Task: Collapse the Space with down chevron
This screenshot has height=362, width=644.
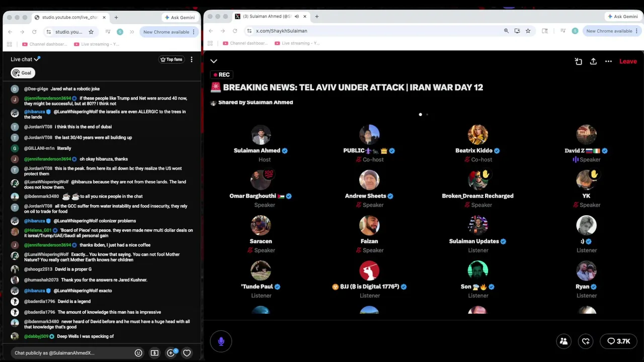Action: point(214,61)
